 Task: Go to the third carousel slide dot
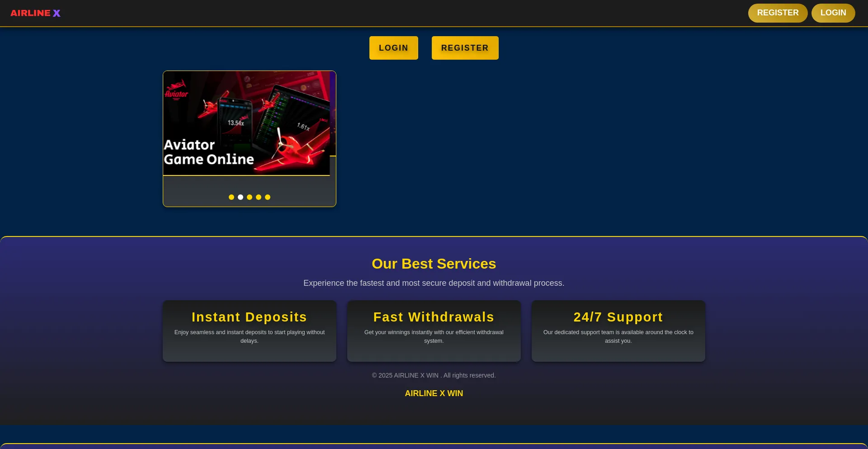coord(250,197)
